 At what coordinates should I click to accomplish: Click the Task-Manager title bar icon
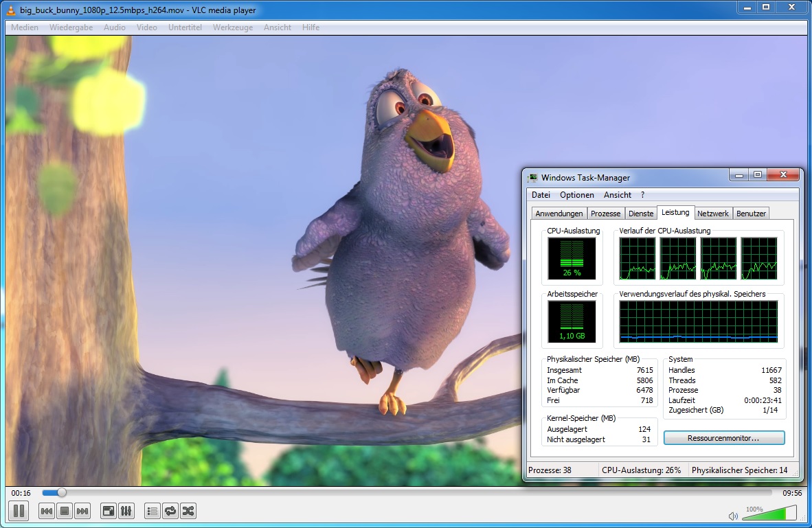532,178
